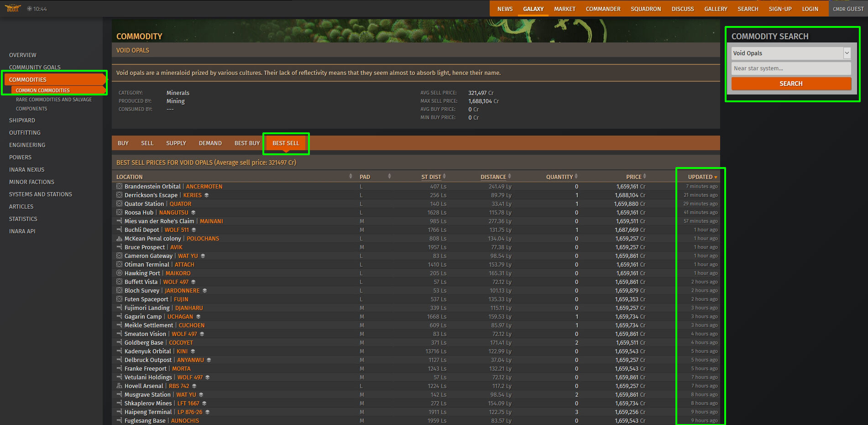Open Rare Commodities and Salvage
This screenshot has width=868, height=425.
[x=54, y=100]
